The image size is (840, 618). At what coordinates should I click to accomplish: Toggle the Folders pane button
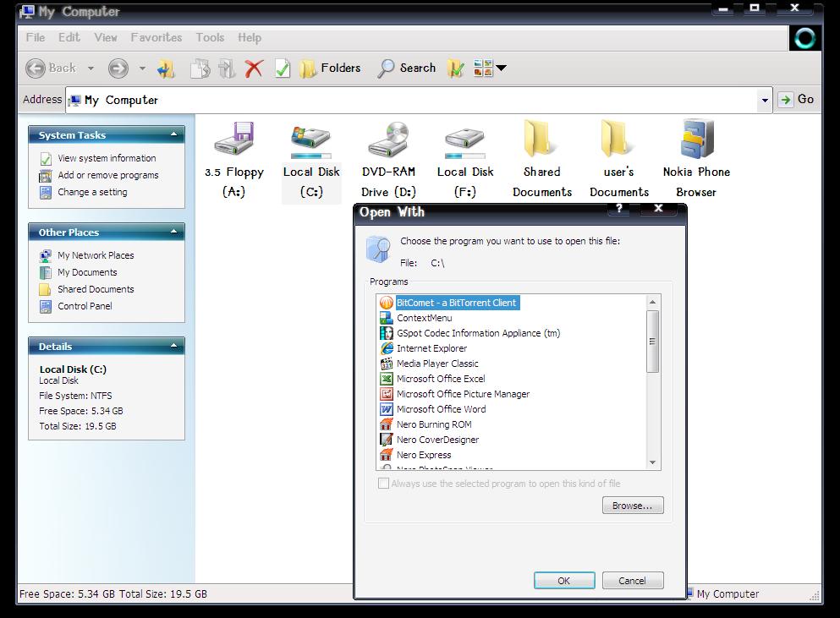coord(329,68)
